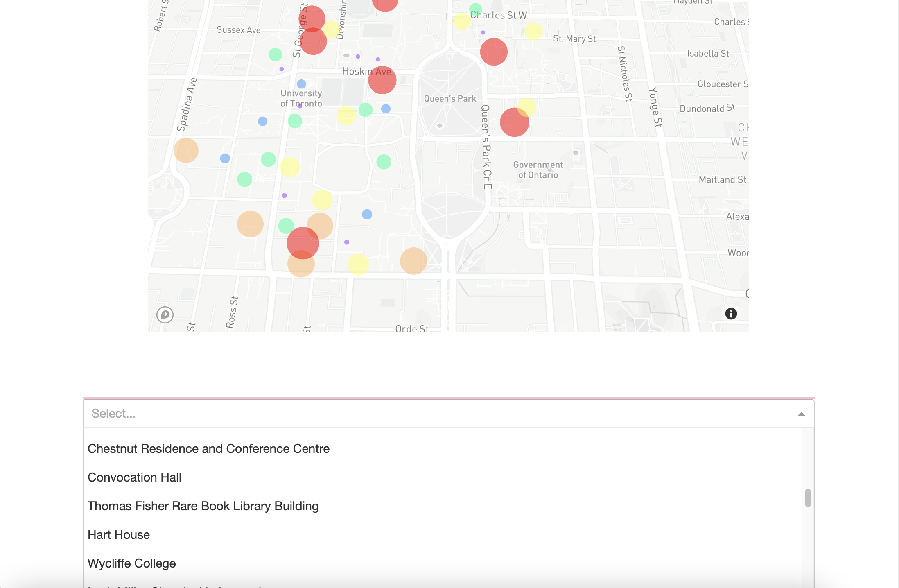Click the map info attribution icon

731,314
